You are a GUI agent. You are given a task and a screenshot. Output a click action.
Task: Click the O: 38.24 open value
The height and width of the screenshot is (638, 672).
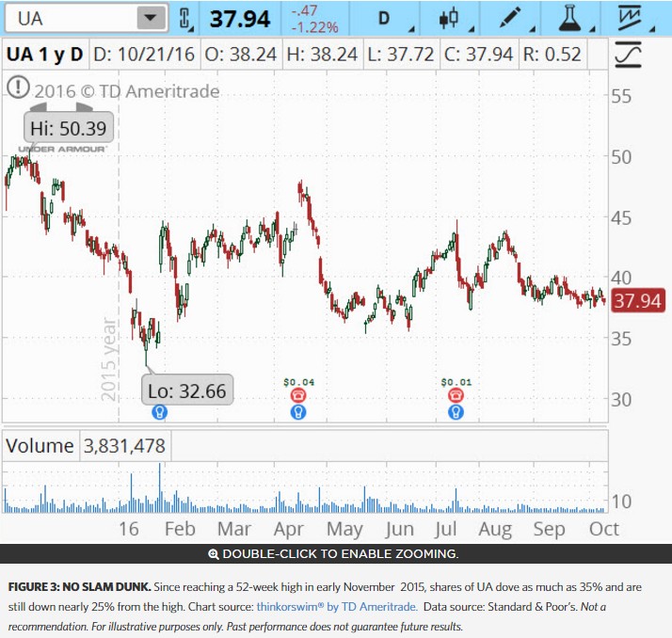[240, 55]
